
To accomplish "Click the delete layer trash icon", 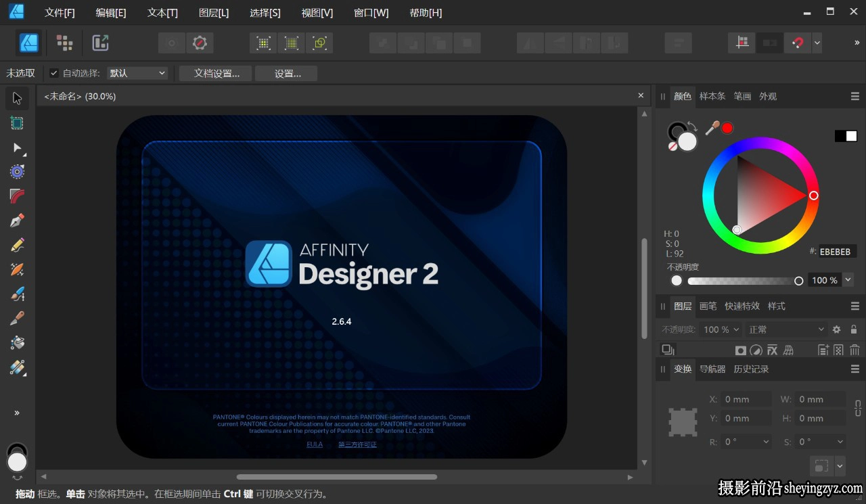I will [854, 350].
